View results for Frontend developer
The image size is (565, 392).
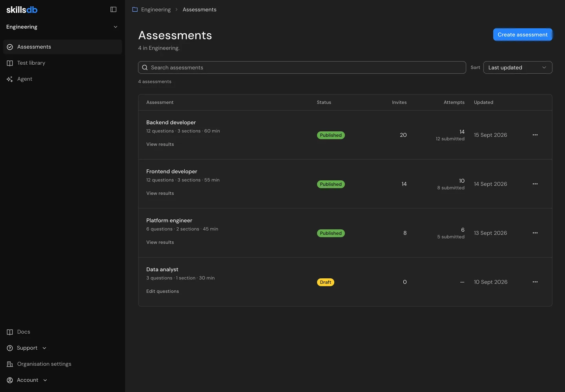160,193
